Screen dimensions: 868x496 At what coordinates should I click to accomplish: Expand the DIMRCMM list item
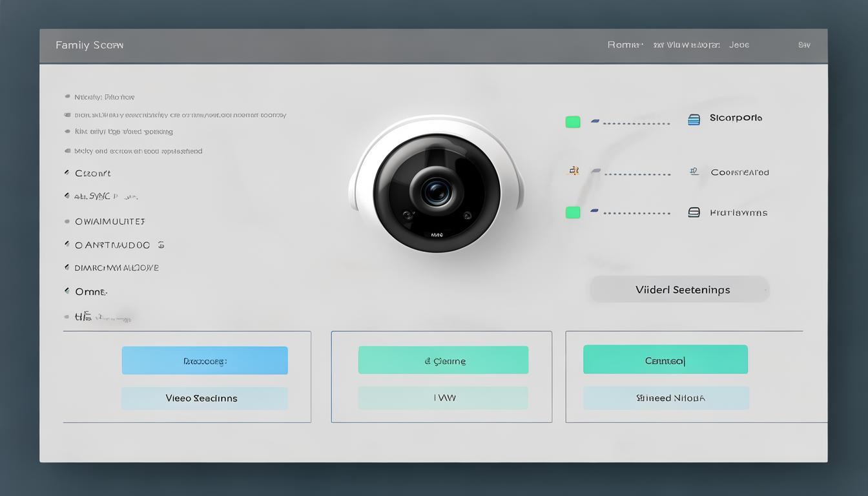tap(116, 267)
